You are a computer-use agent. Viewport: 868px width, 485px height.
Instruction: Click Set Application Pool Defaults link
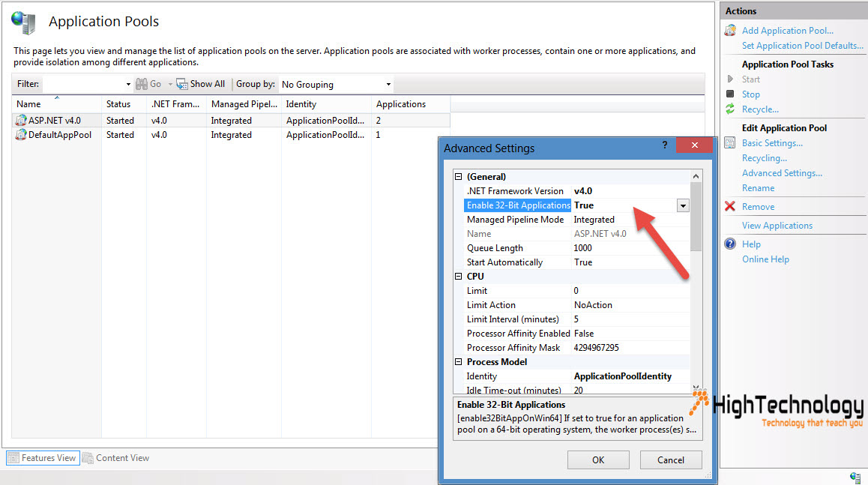point(802,46)
